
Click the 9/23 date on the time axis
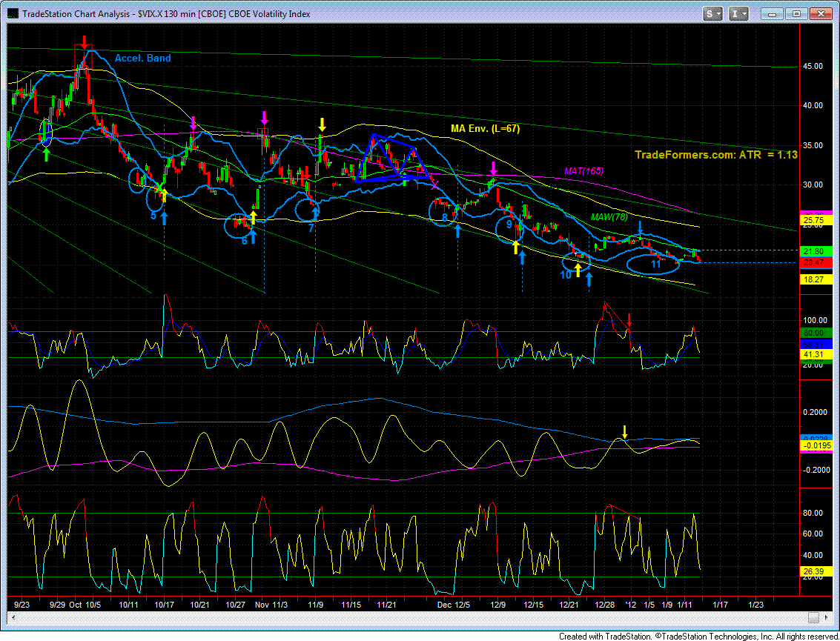22,605
